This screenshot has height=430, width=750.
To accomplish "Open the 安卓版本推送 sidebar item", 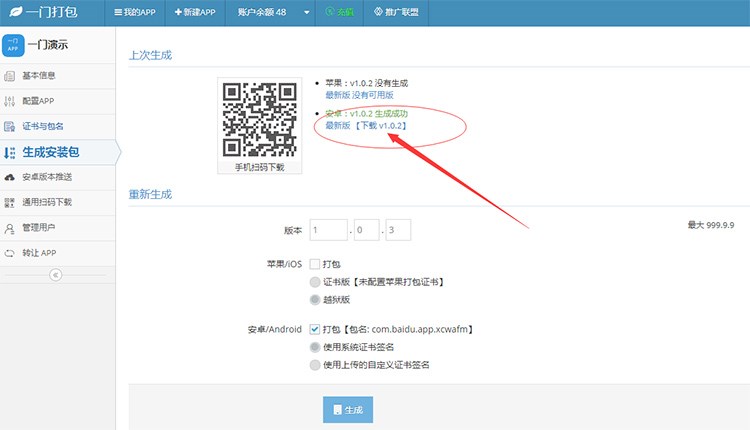I will (57, 177).
